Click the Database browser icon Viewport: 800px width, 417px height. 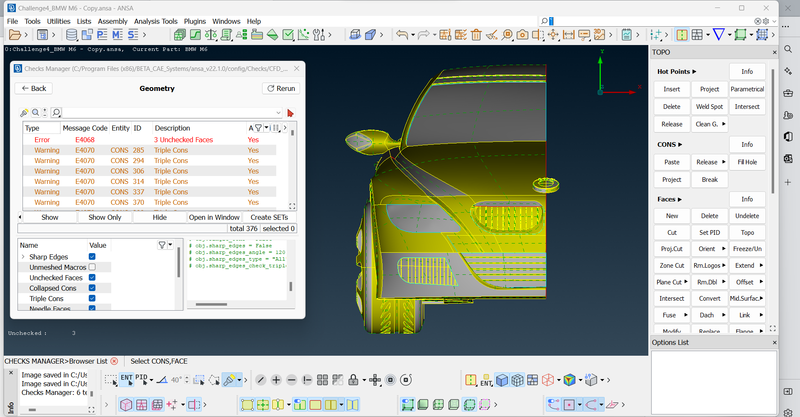click(72, 35)
